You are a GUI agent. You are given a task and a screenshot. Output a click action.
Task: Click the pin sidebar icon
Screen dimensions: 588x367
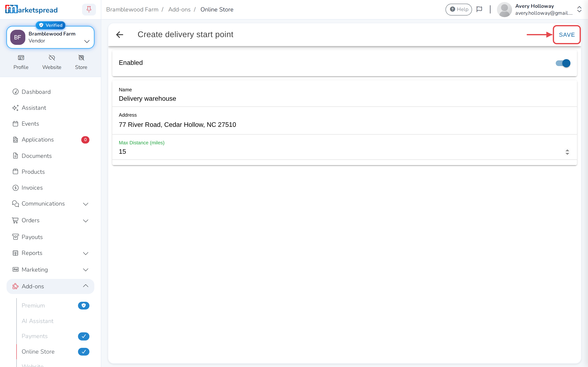[89, 9]
